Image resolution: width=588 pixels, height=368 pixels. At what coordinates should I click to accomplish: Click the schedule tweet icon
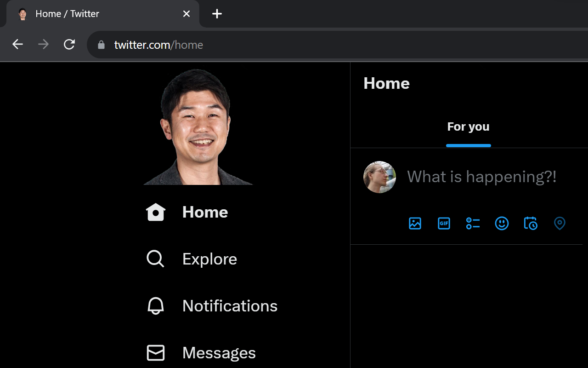(x=531, y=224)
